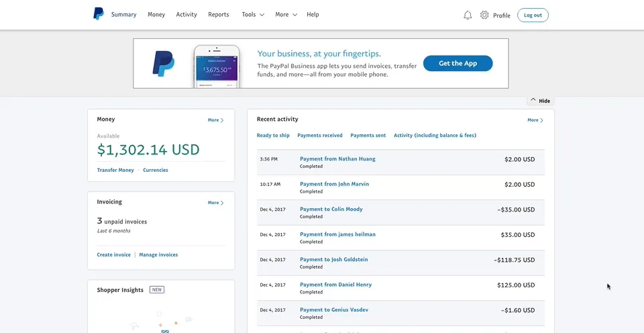Open the Currencies link
The height and width of the screenshot is (333, 644).
[x=156, y=170]
